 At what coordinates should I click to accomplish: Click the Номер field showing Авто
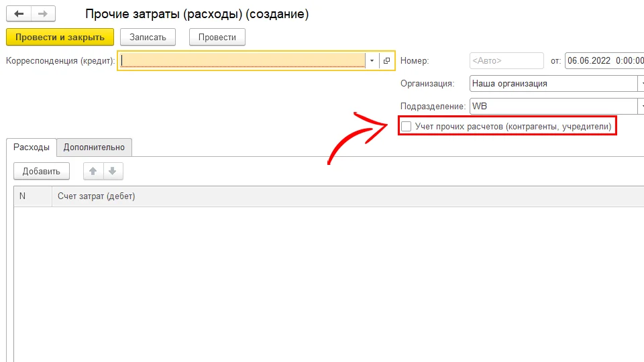(x=506, y=61)
